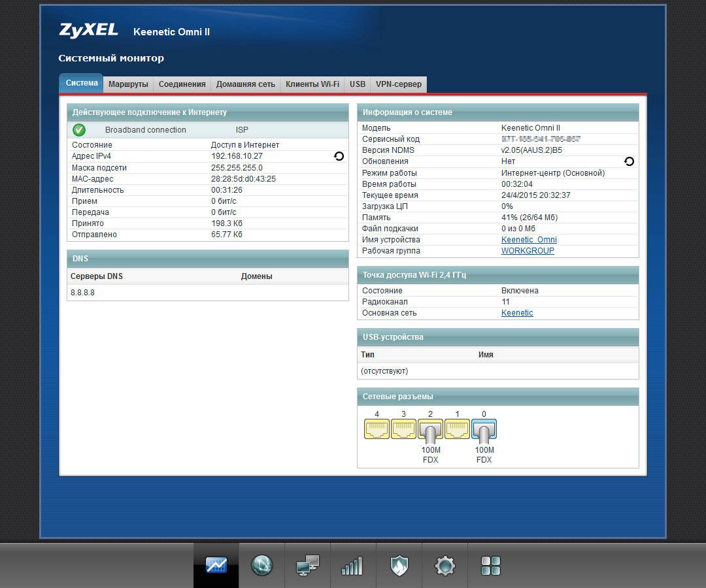Click the connection duration 00:31:26

[226, 190]
